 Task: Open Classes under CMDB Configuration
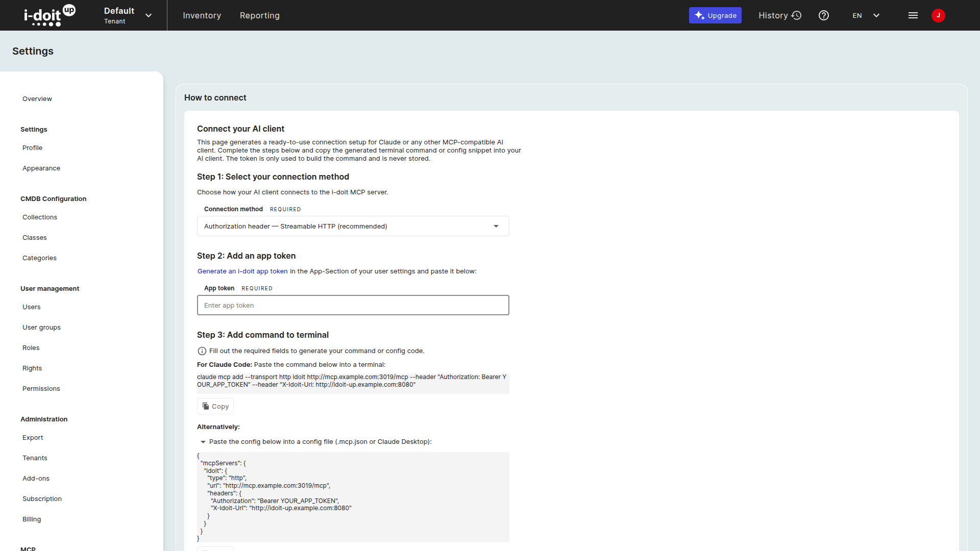pos(35,238)
